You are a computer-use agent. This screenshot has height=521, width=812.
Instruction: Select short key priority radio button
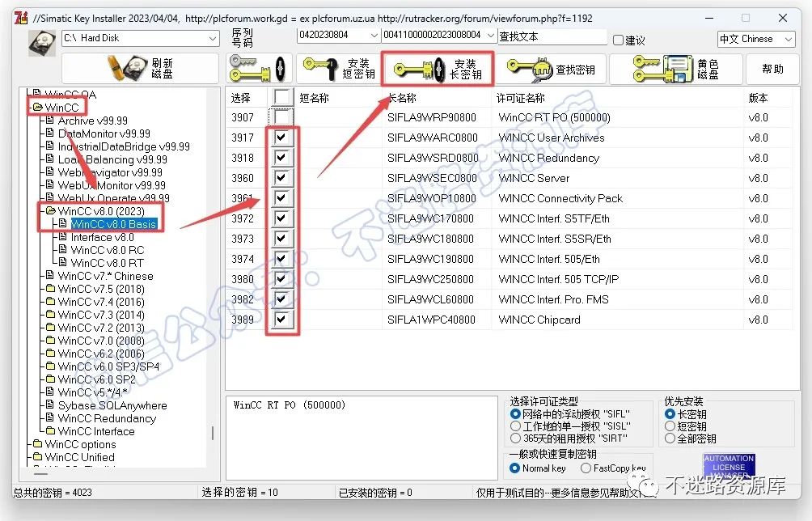point(670,426)
